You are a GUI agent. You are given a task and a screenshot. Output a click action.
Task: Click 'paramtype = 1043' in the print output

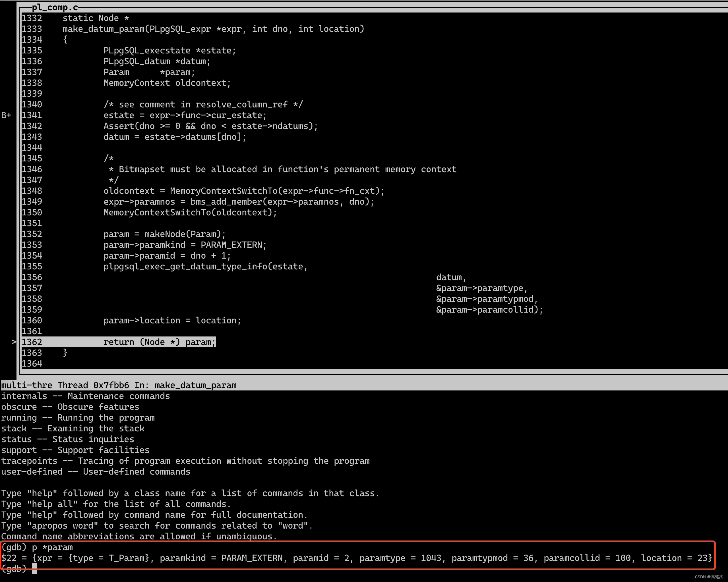click(400, 558)
